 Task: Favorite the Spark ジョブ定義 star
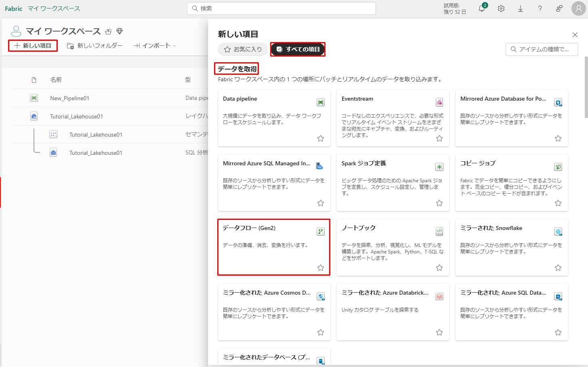pyautogui.click(x=439, y=203)
